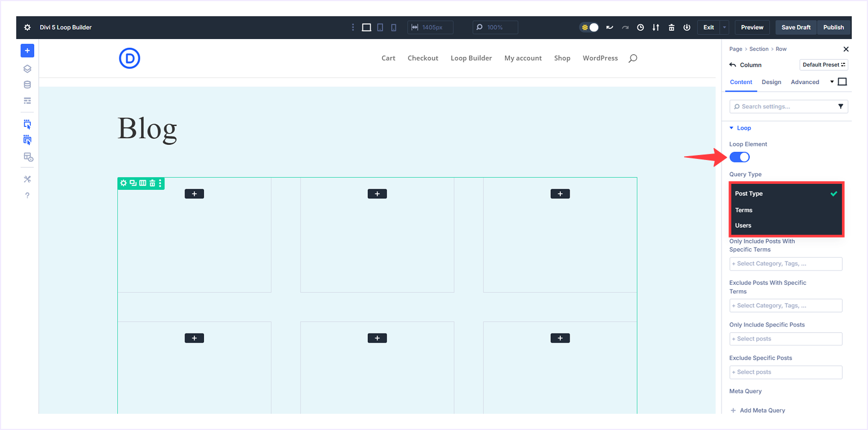Click Section in the breadcrumb

(759, 49)
